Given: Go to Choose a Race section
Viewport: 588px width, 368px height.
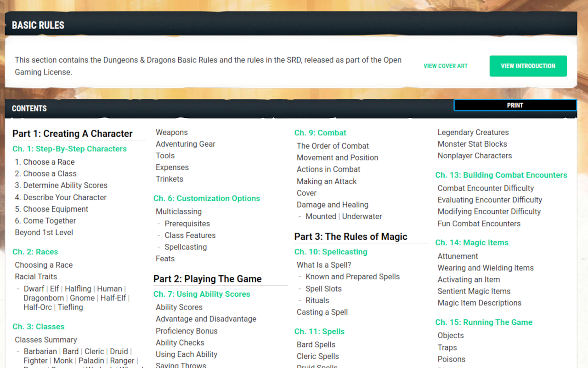Looking at the screenshot, I should coord(45,162).
